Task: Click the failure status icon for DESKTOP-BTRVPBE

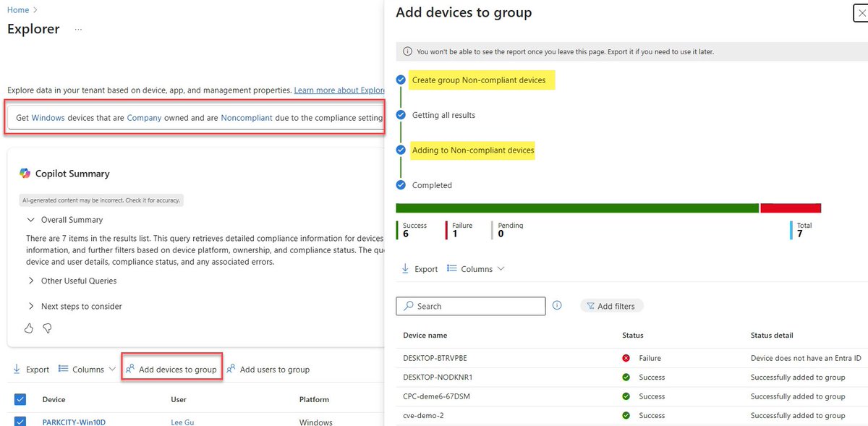Action: 626,358
